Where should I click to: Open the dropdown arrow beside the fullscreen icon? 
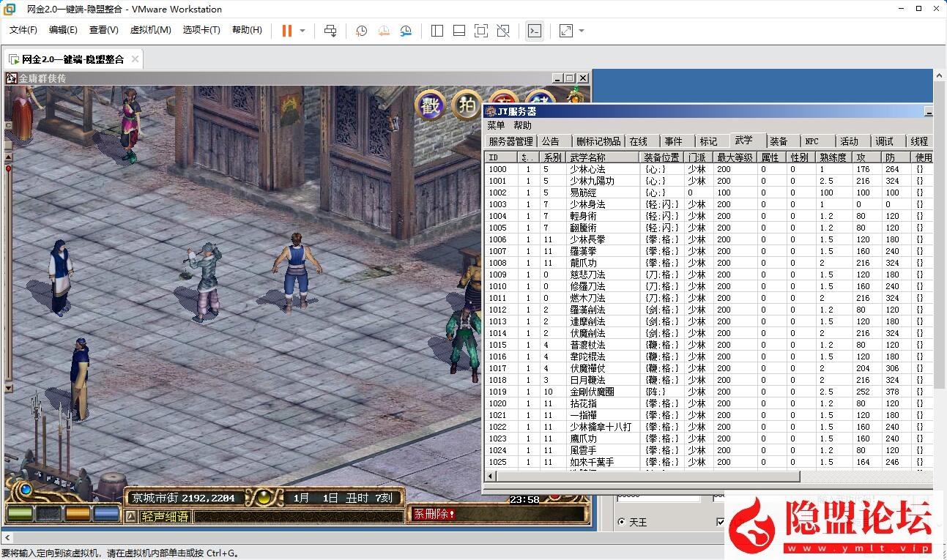click(x=579, y=31)
